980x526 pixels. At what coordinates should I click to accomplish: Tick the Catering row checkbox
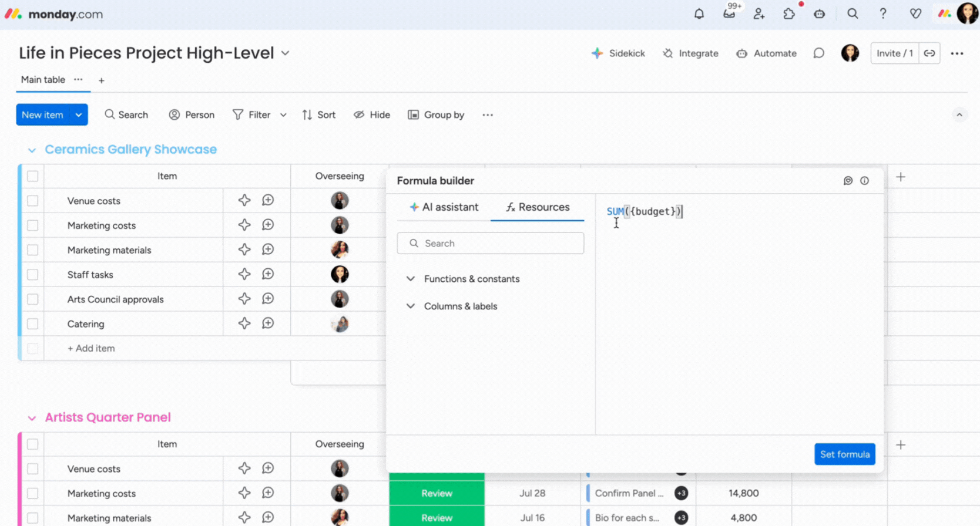[33, 324]
